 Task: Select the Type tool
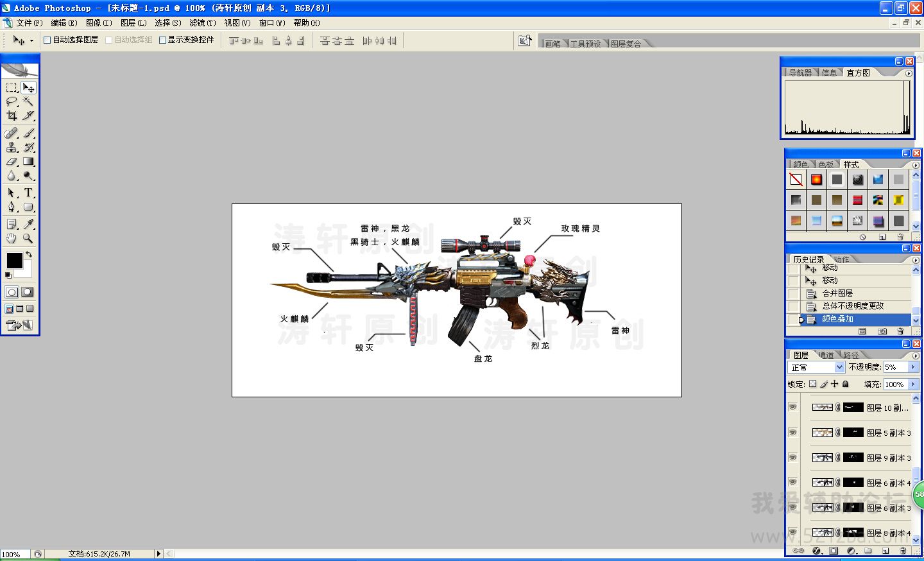(x=28, y=193)
